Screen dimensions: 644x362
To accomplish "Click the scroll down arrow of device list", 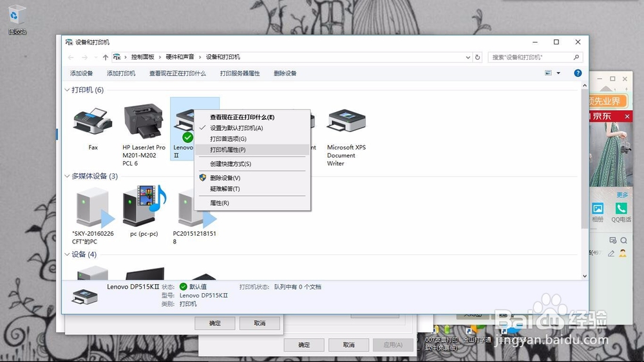I will pos(585,276).
